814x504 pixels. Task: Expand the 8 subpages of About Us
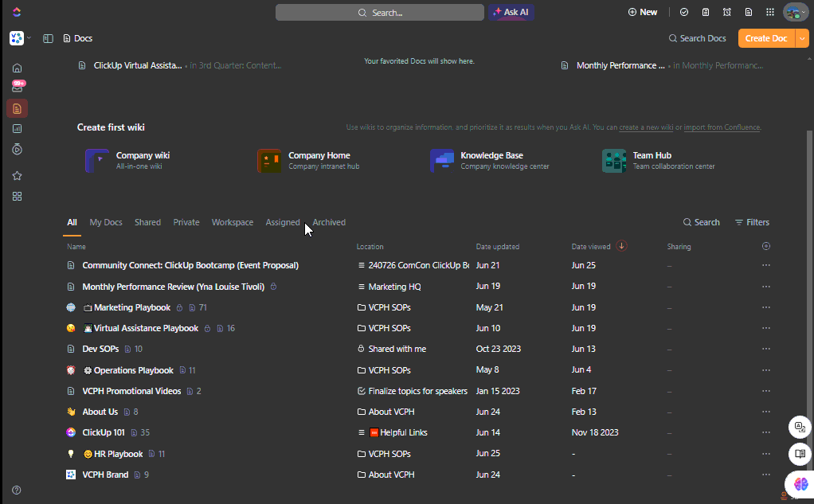pyautogui.click(x=131, y=412)
